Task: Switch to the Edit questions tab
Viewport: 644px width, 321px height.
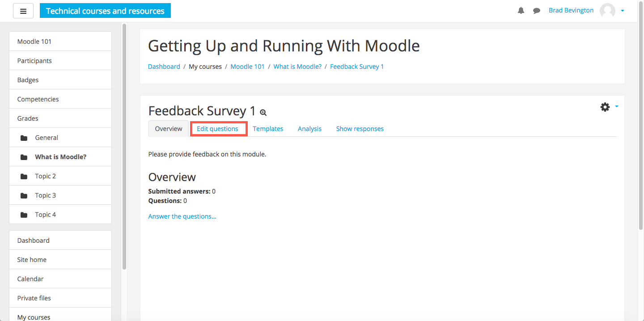Action: click(x=218, y=129)
